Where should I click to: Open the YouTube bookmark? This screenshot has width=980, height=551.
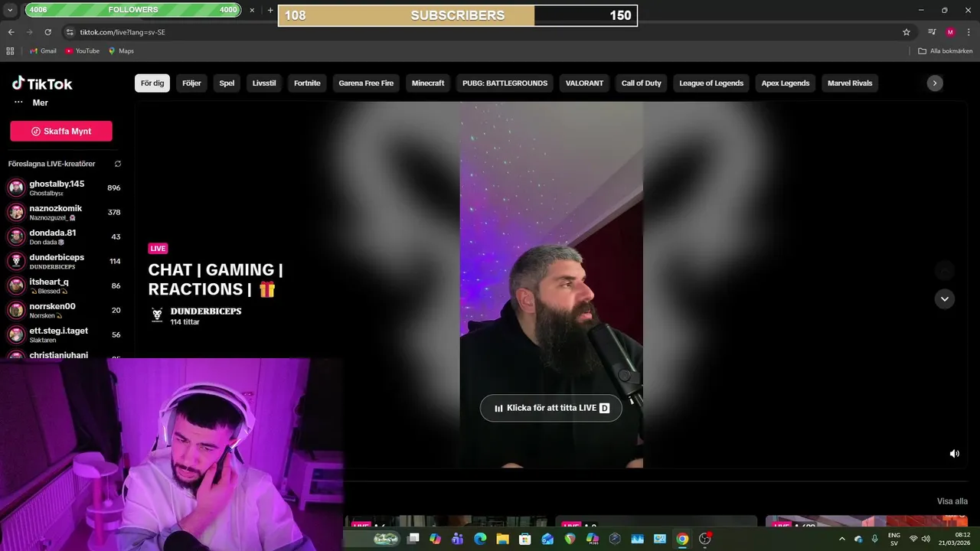[x=82, y=51]
